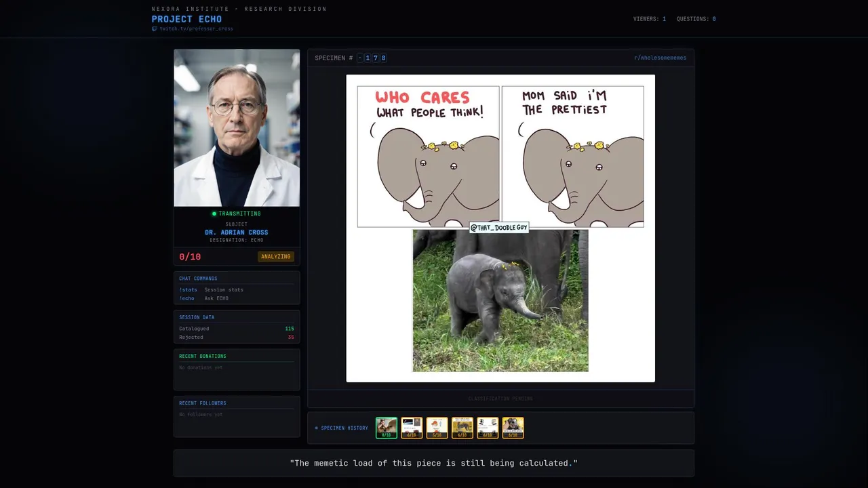Click the RECENT FOLLOWERS panel header
The height and width of the screenshot is (488, 868).
(203, 403)
